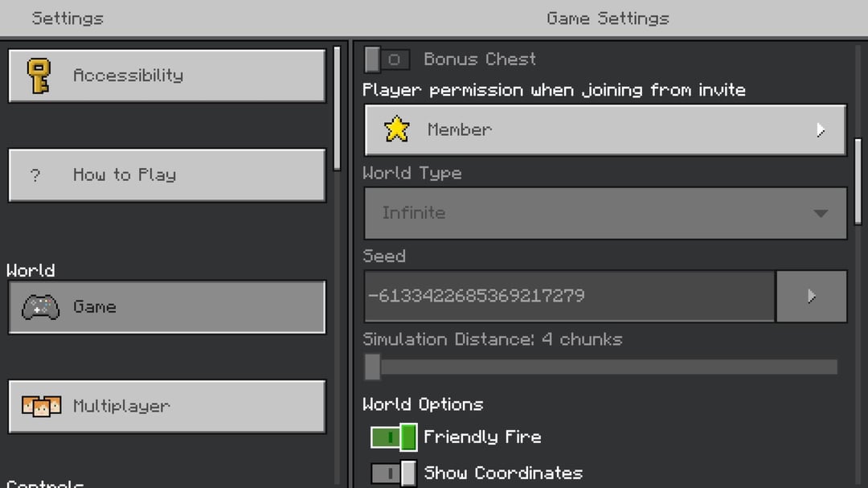Click the question mark How to Play icon
Screen dimensions: 868x488
coord(35,175)
